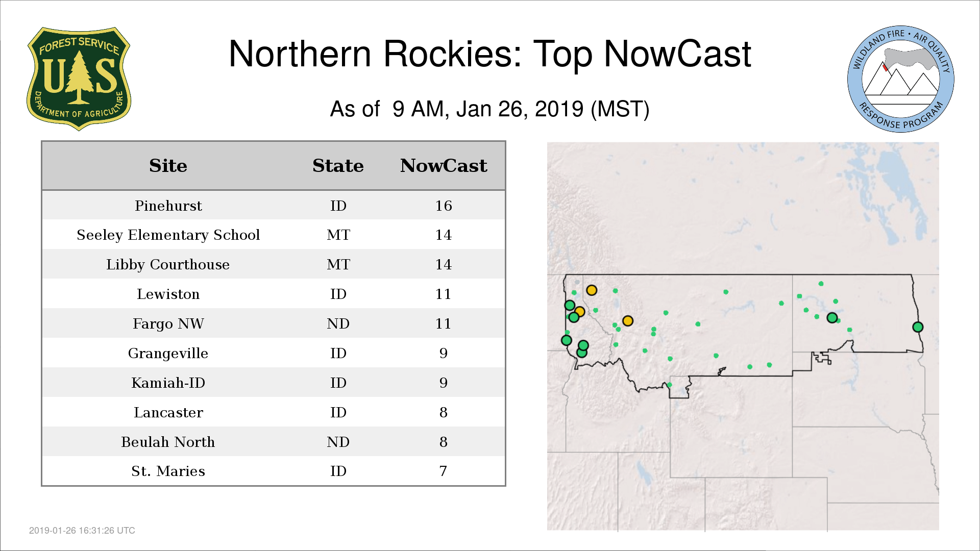This screenshot has height=551, width=980.
Task: Click the 'As of 9 AM, Jan 26' subtitle
Action: click(489, 109)
